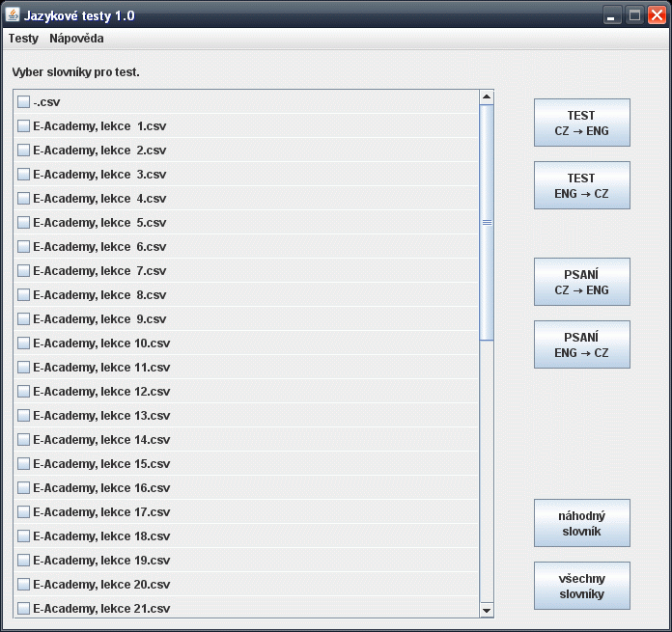The image size is (672, 632).
Task: Tick checkbox next to E-Academy, lekce 18.csv
Action: 23,536
